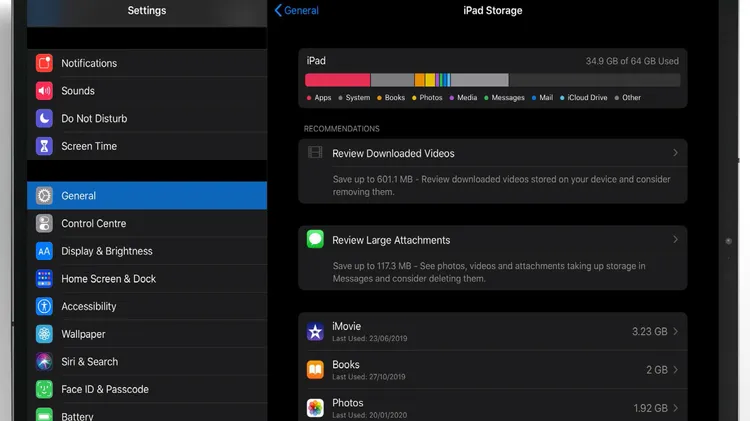Tap the Battery icon in sidebar
The height and width of the screenshot is (421, 750).
click(44, 415)
